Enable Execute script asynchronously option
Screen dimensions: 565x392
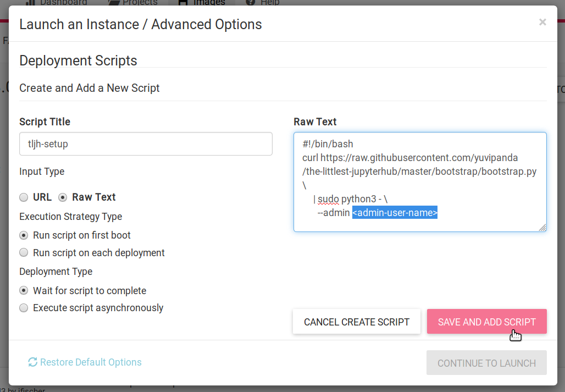[x=24, y=308]
